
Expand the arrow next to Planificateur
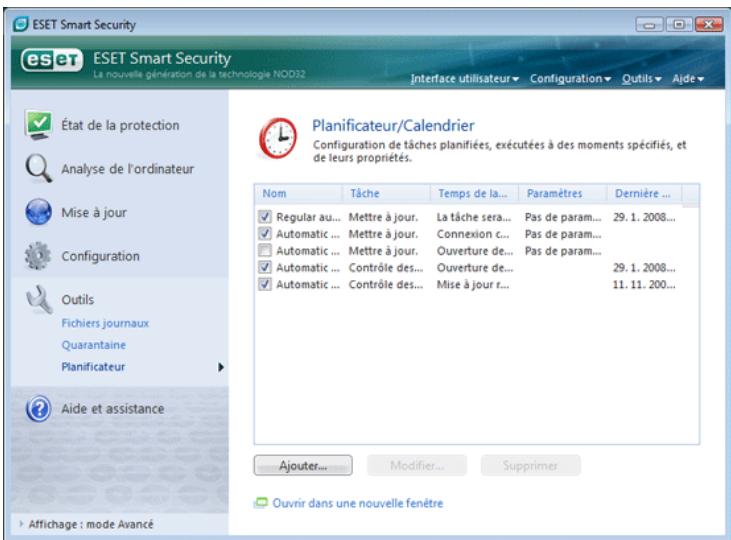pos(221,367)
